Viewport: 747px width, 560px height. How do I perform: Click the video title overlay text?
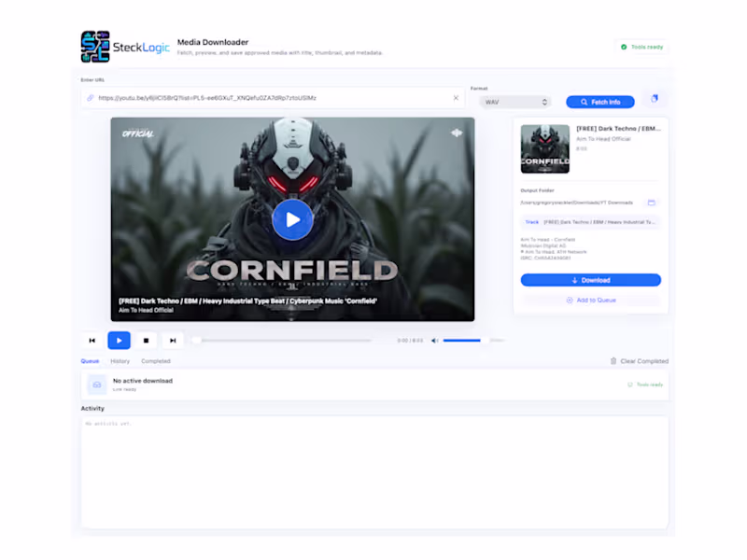coord(247,301)
